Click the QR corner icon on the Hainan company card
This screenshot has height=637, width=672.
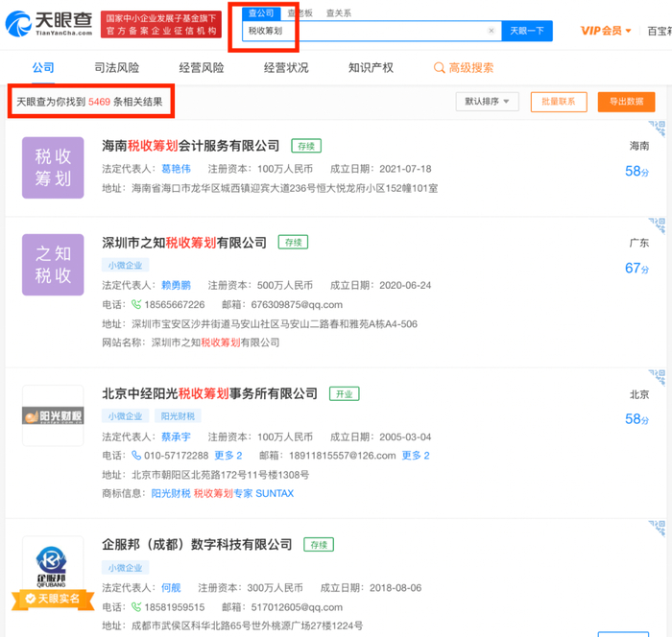(657, 129)
